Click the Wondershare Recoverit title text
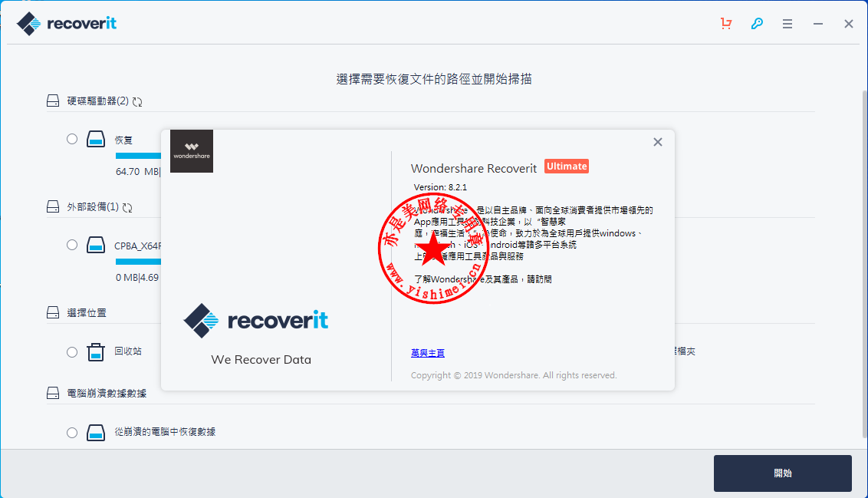868x498 pixels. 474,168
